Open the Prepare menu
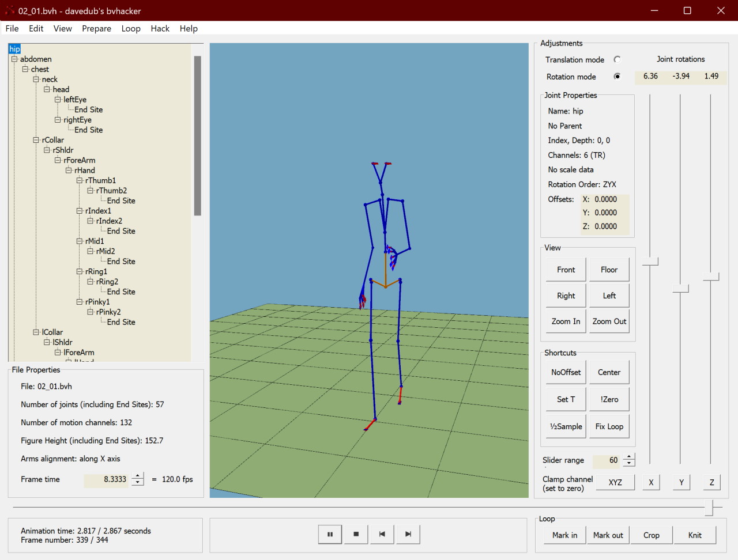738x560 pixels. tap(96, 28)
